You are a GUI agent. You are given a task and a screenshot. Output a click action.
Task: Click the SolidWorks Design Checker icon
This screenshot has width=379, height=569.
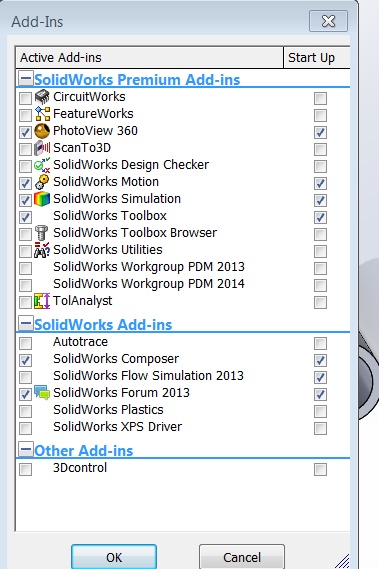pos(42,165)
